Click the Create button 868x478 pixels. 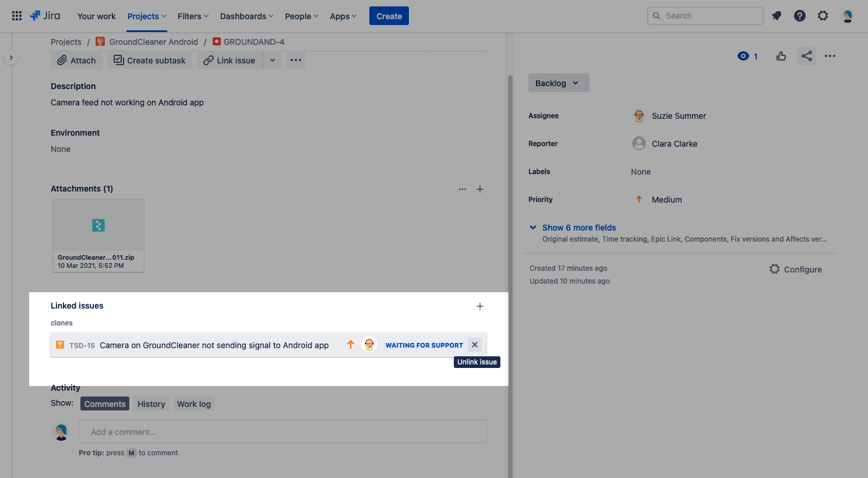coord(389,16)
